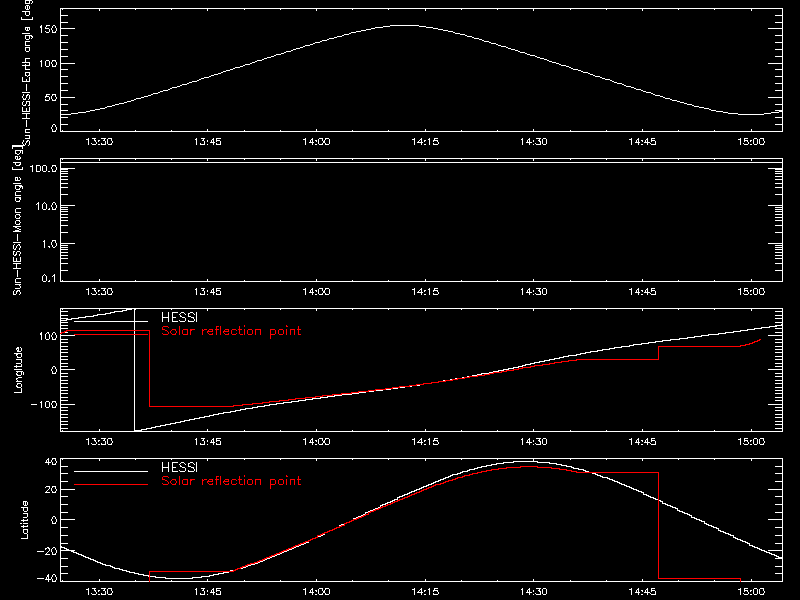Click the -100 tick on Longitude axis
The image size is (800, 600).
click(43, 405)
